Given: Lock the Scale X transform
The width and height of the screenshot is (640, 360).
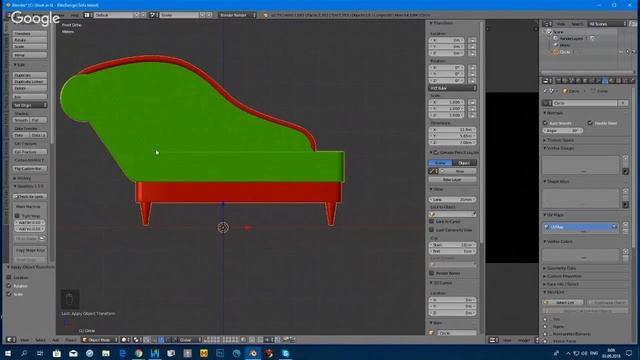Looking at the screenshot, I should click(472, 102).
